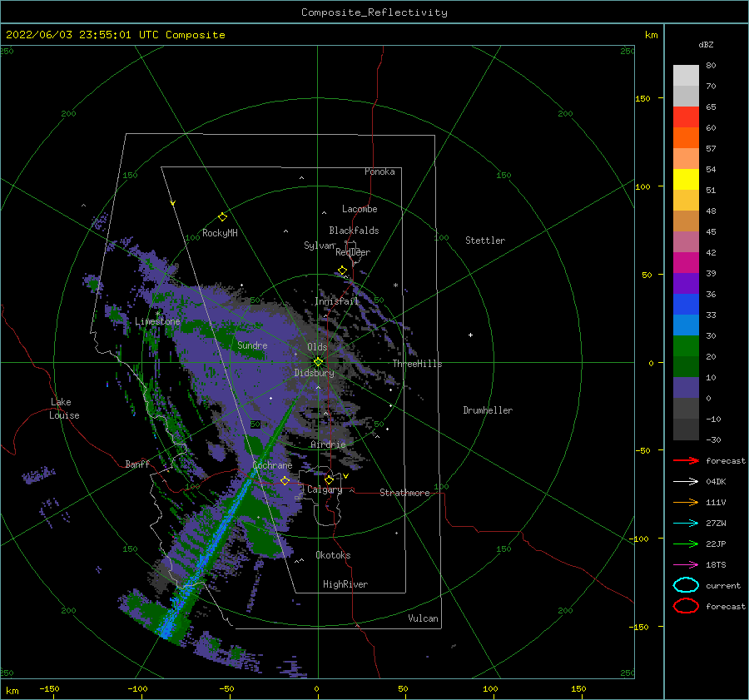This screenshot has width=749, height=700.
Task: Click the yellow diamond marker at Calgary
Action: [329, 479]
